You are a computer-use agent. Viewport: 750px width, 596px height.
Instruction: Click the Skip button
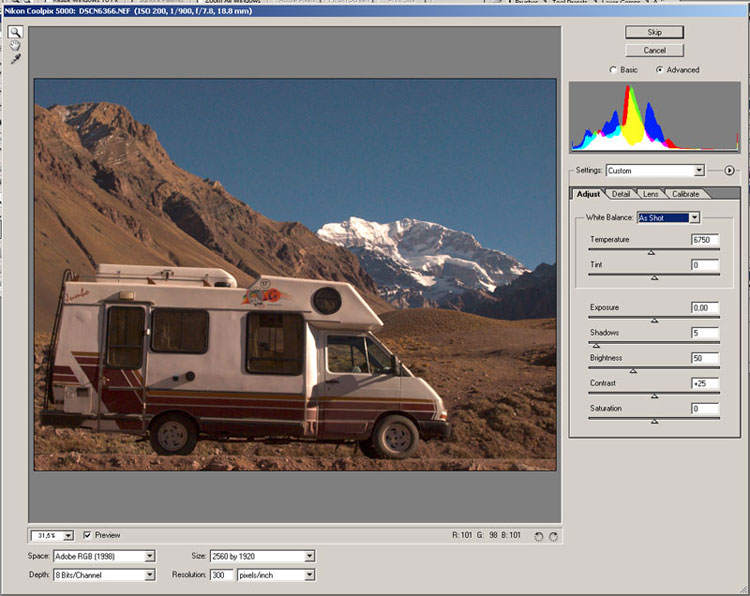[654, 32]
